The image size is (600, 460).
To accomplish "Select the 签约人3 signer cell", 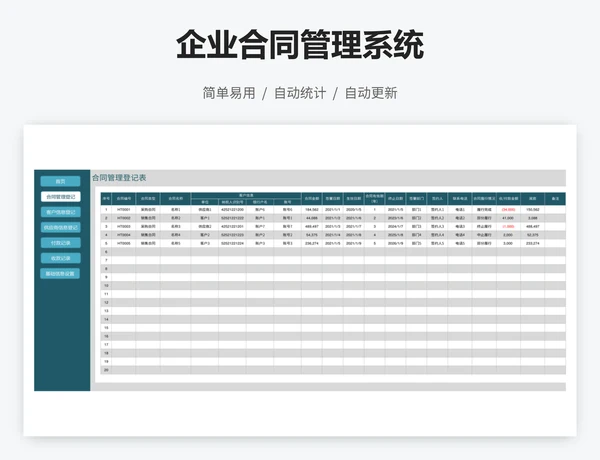I will point(437,227).
